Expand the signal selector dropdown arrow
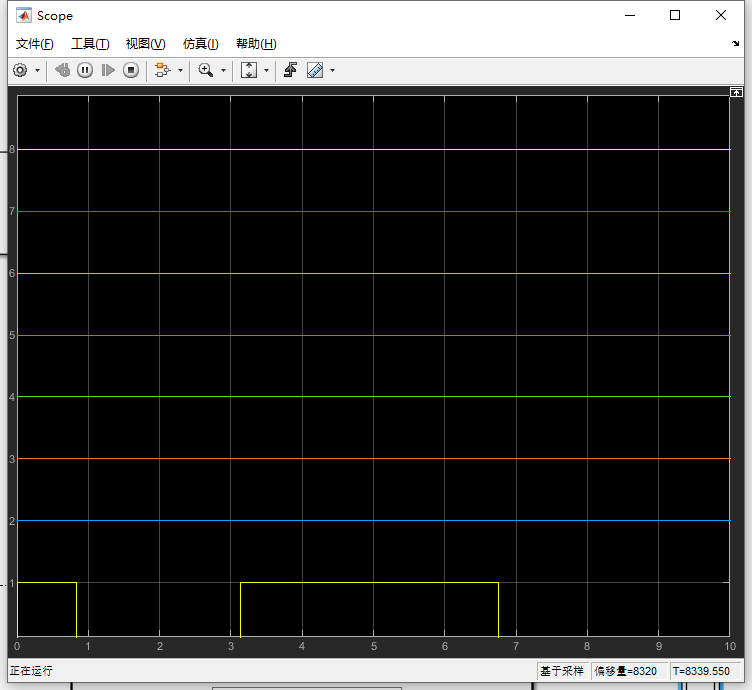 click(x=180, y=70)
